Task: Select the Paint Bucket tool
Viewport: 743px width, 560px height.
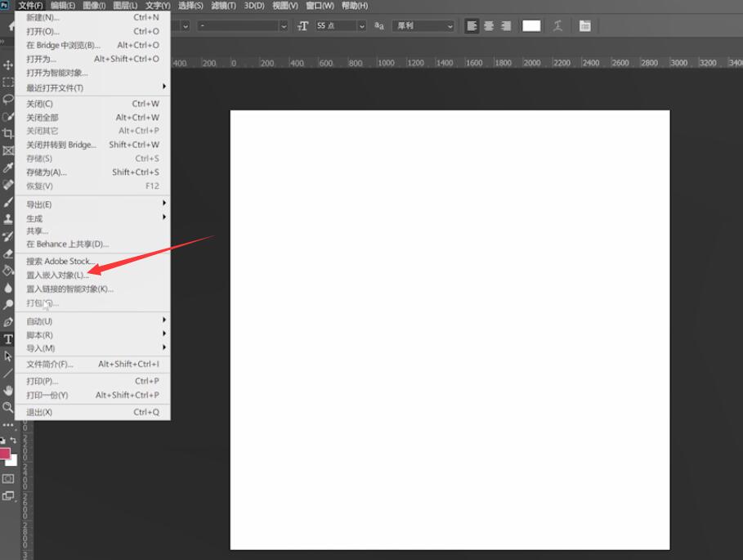Action: tap(8, 271)
